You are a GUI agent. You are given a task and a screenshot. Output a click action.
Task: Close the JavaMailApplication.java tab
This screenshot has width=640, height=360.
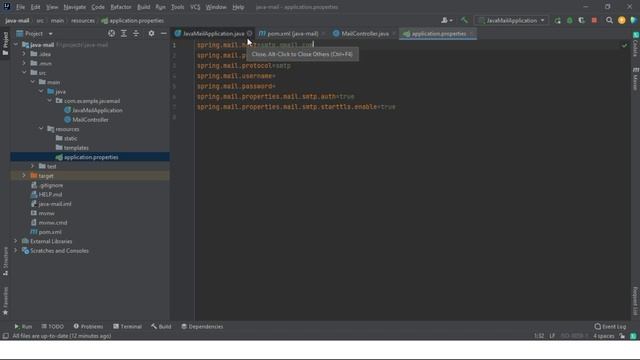click(249, 33)
